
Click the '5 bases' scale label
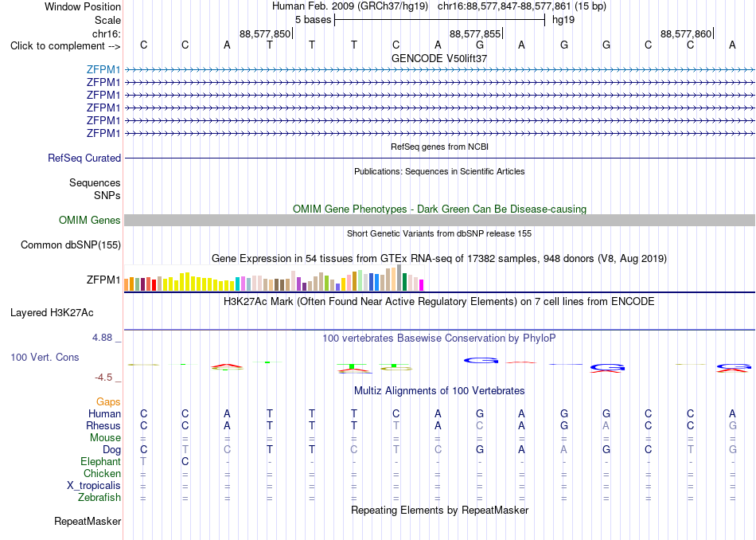tap(314, 20)
